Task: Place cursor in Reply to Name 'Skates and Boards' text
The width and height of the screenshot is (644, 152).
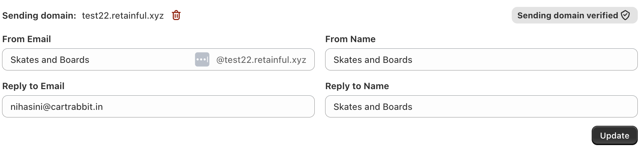Action: [373, 107]
